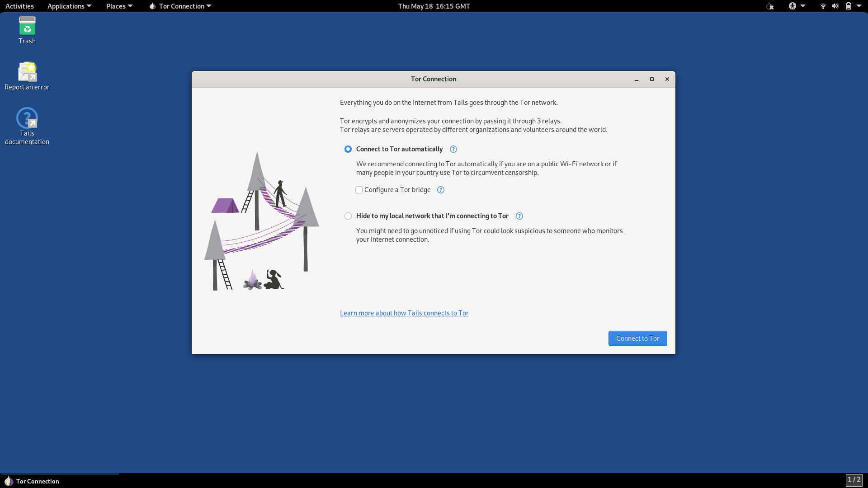Open help for Connect to Tor automatically
Viewport: 868px width, 488px height.
(453, 149)
